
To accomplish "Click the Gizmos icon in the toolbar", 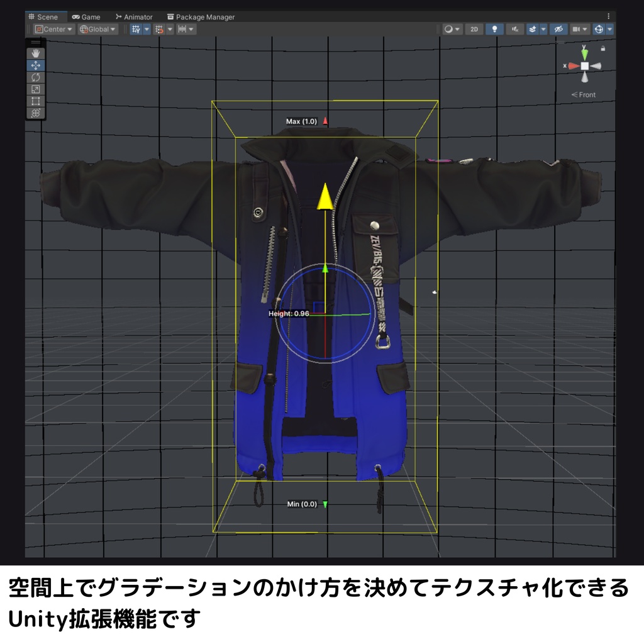I will 599,29.
